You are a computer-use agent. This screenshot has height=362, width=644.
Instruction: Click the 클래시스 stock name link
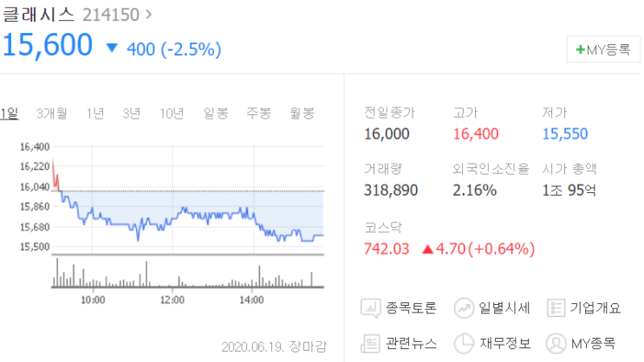click(39, 15)
